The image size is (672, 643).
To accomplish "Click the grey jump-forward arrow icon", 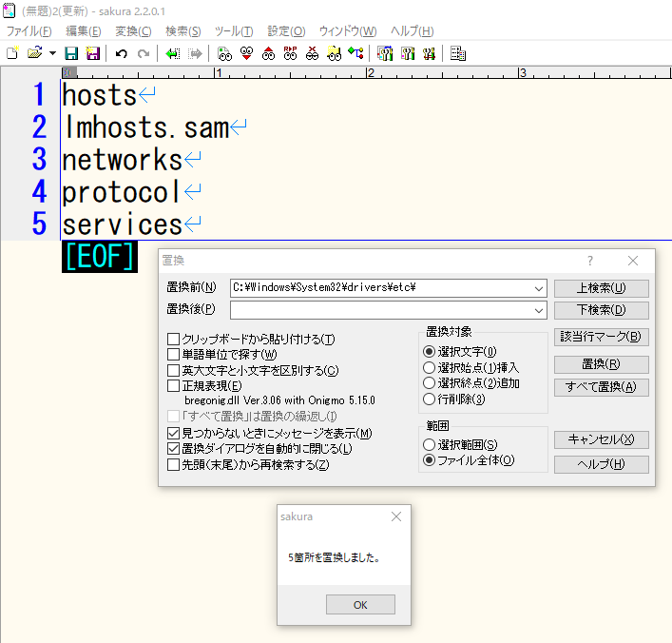I will tap(195, 53).
